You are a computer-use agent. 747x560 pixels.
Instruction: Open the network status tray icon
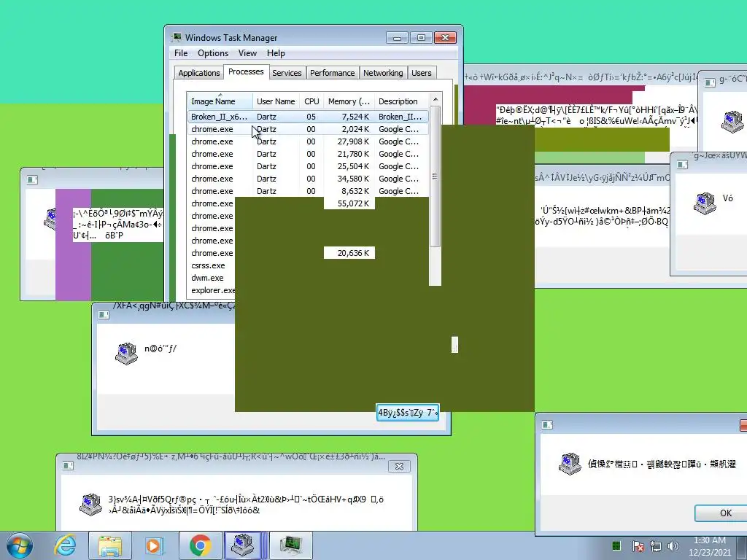click(656, 546)
